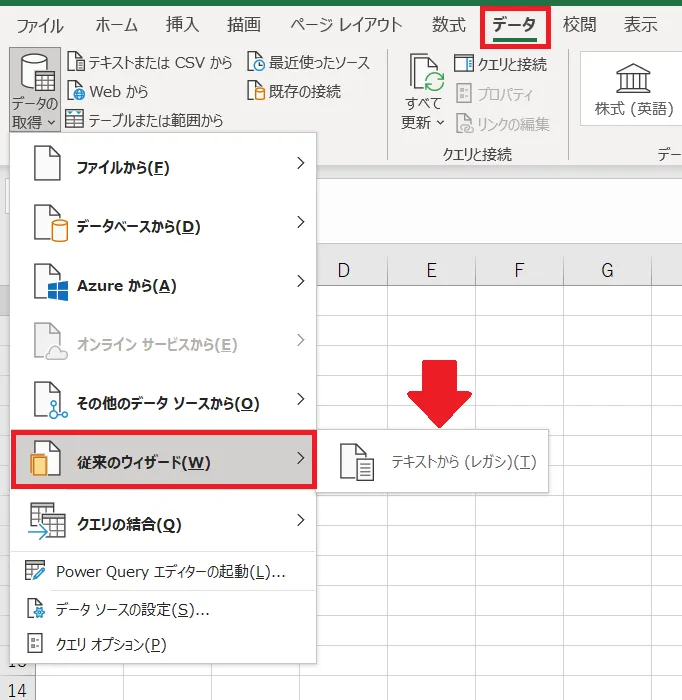Click the オンライン サービスから(E) cloud icon

pyautogui.click(x=51, y=341)
